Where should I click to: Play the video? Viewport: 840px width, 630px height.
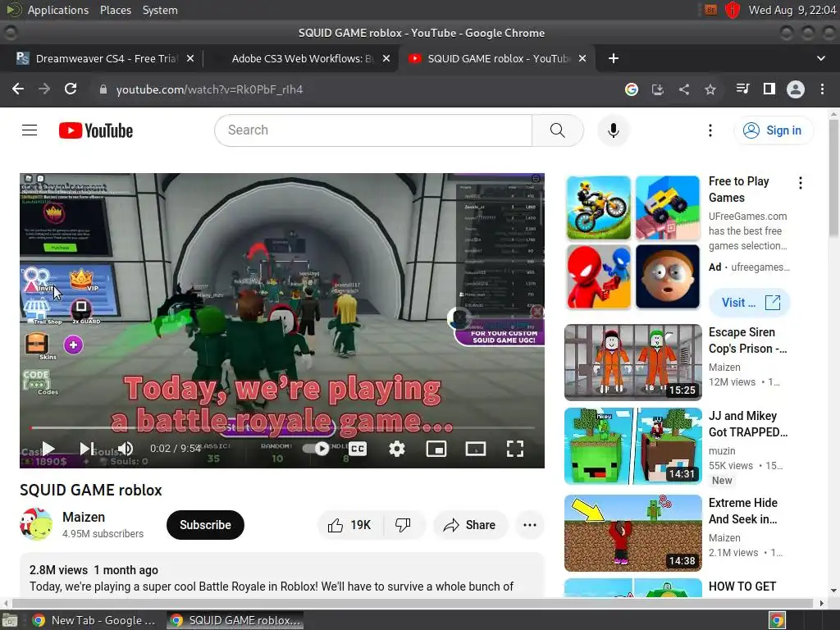click(48, 449)
